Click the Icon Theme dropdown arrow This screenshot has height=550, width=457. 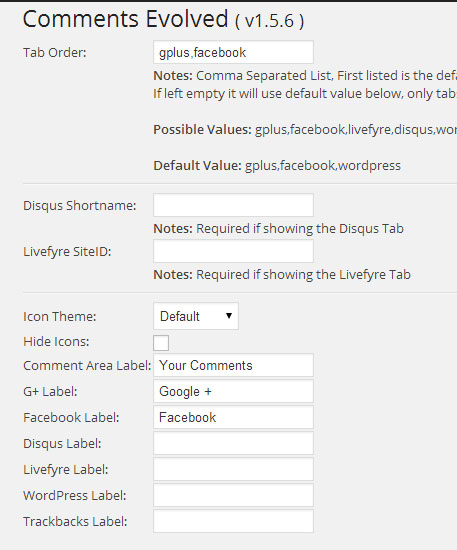click(229, 316)
